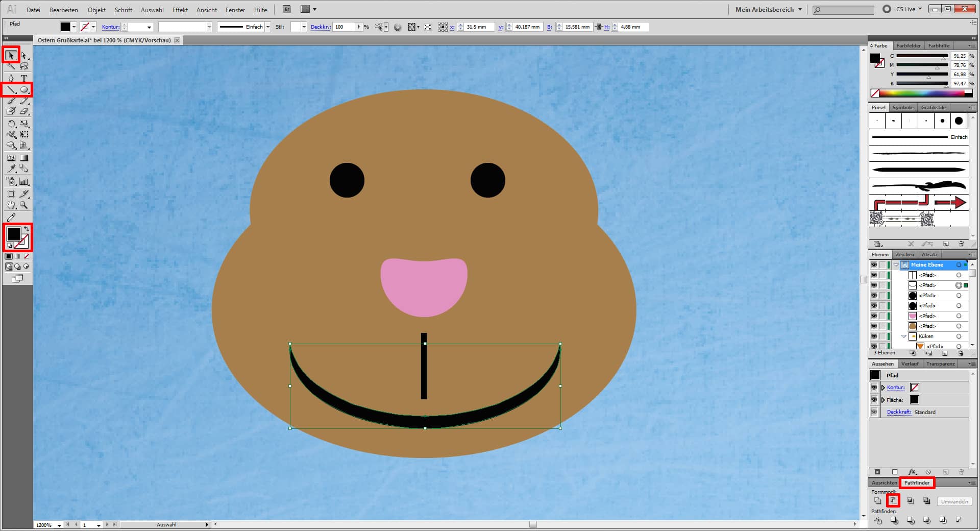
Task: Apply Pathfinder minus front shape mode
Action: (x=893, y=501)
